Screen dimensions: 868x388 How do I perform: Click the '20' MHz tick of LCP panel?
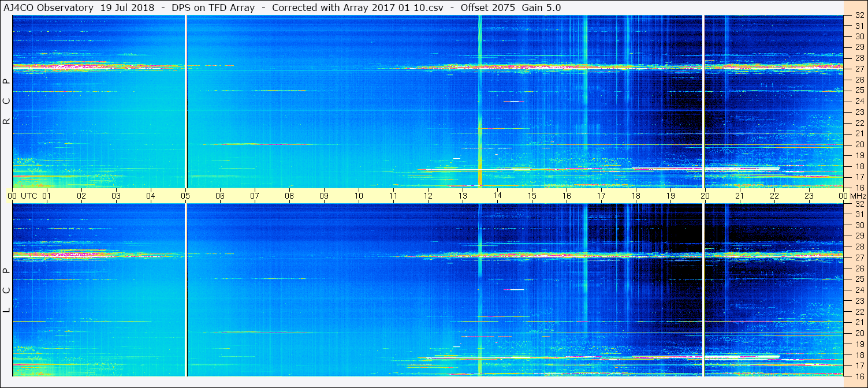[859, 333]
